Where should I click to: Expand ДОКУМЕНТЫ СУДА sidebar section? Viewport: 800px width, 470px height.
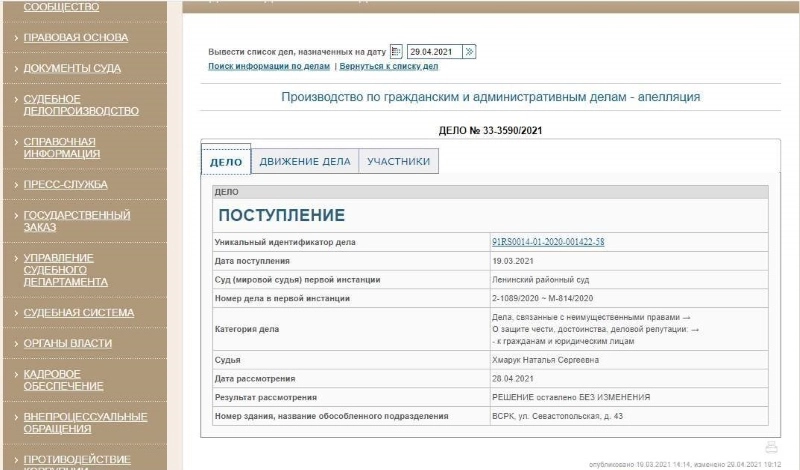point(78,68)
